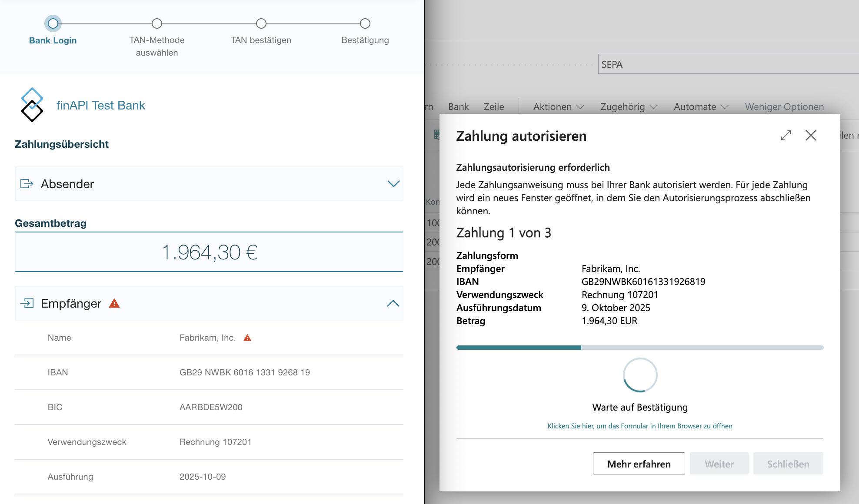
Task: Select the TAN bestätigen step circle
Action: tap(261, 23)
